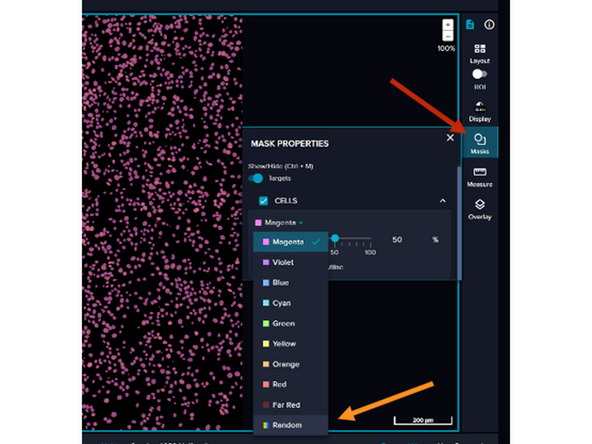The height and width of the screenshot is (444, 592).
Task: Click the 200 µm scale bar
Action: 423,421
